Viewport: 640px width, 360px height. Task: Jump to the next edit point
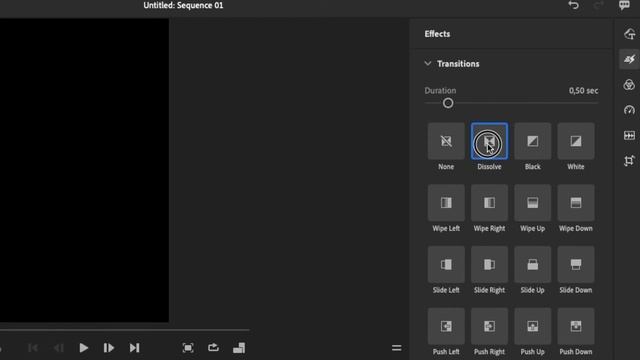pos(134,348)
